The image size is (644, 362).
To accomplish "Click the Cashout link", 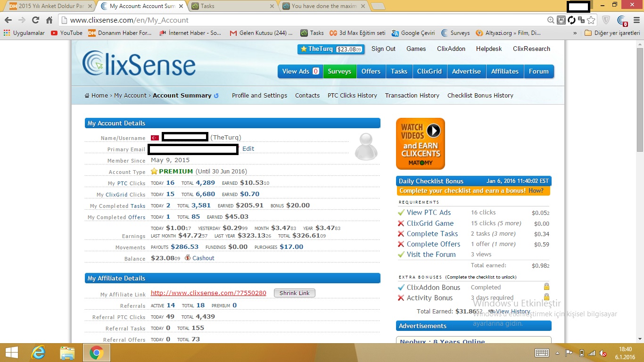I will coord(203,258).
